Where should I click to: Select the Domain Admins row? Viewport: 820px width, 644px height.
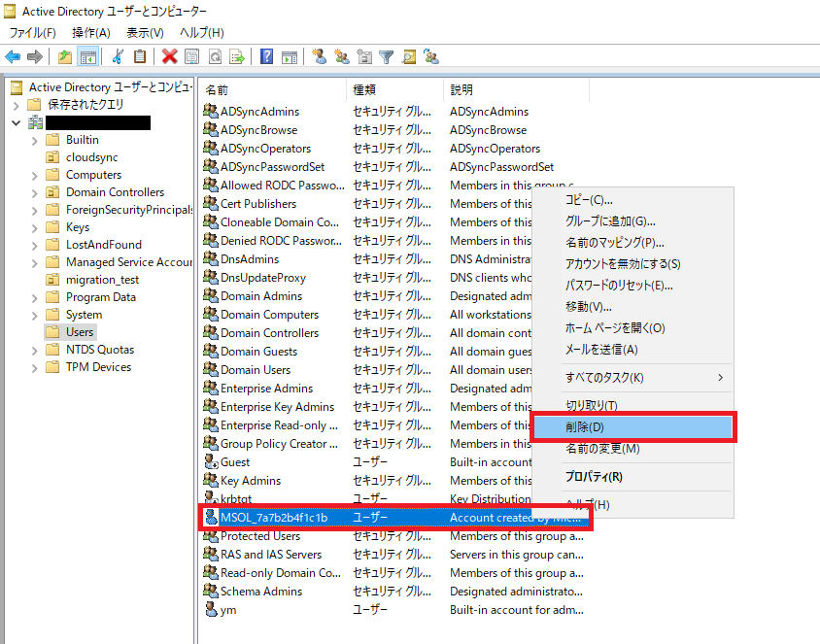(x=394, y=296)
